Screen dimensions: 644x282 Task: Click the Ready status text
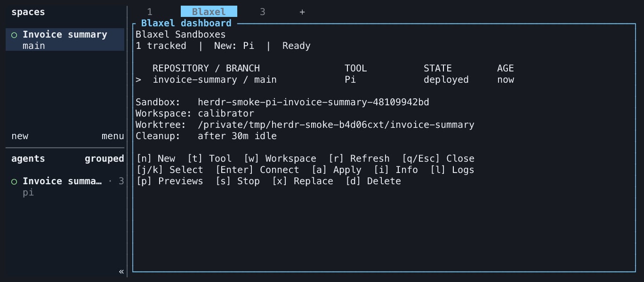[x=297, y=46]
